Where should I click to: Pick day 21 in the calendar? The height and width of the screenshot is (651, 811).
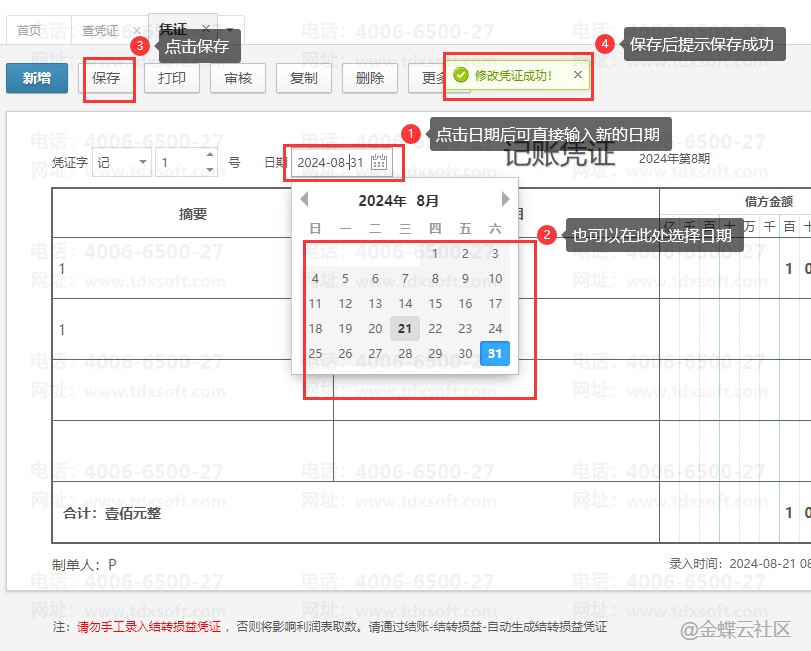405,328
